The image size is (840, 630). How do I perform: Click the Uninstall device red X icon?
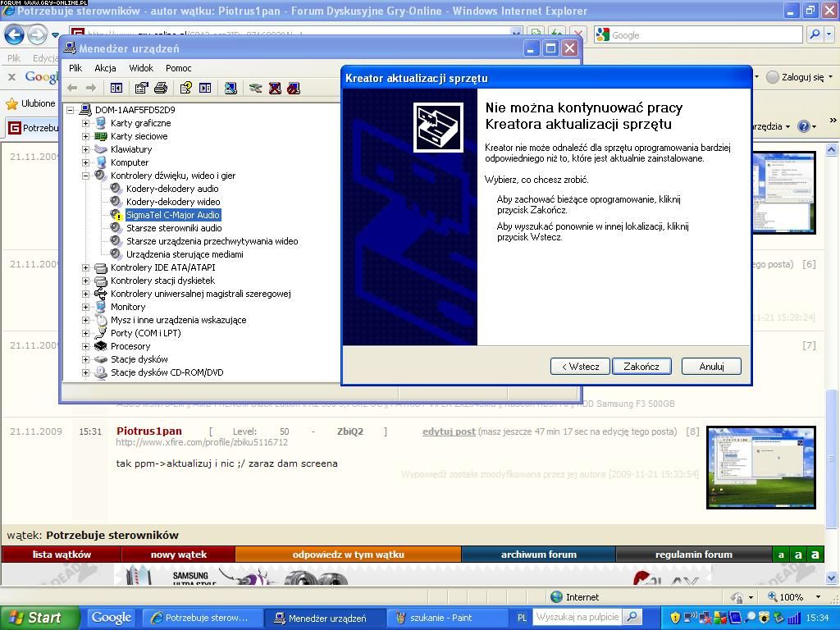(x=275, y=88)
